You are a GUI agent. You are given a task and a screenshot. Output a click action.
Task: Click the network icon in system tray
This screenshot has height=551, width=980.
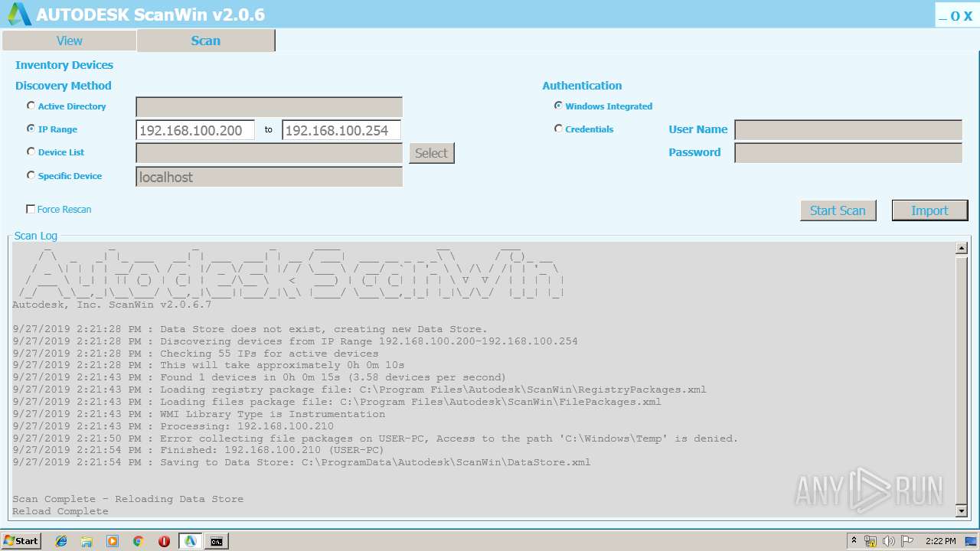pyautogui.click(x=871, y=541)
